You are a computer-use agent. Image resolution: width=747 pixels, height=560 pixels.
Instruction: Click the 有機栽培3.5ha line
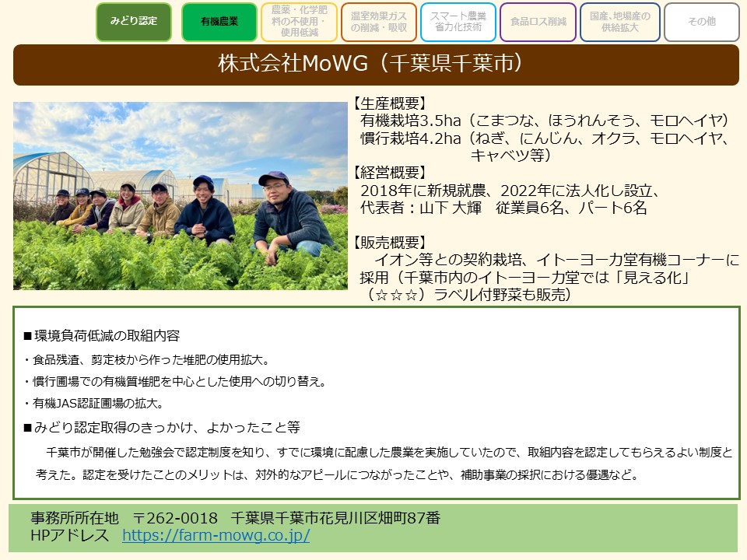[545, 121]
